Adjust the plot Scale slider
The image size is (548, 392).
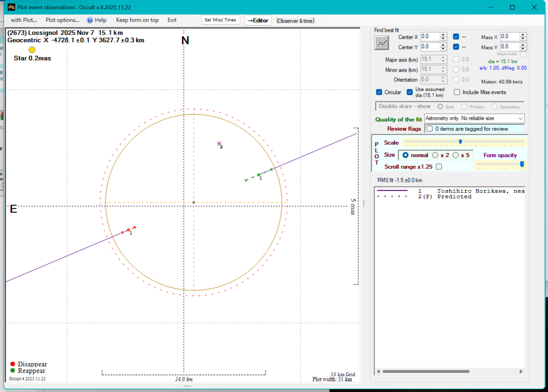(x=460, y=142)
